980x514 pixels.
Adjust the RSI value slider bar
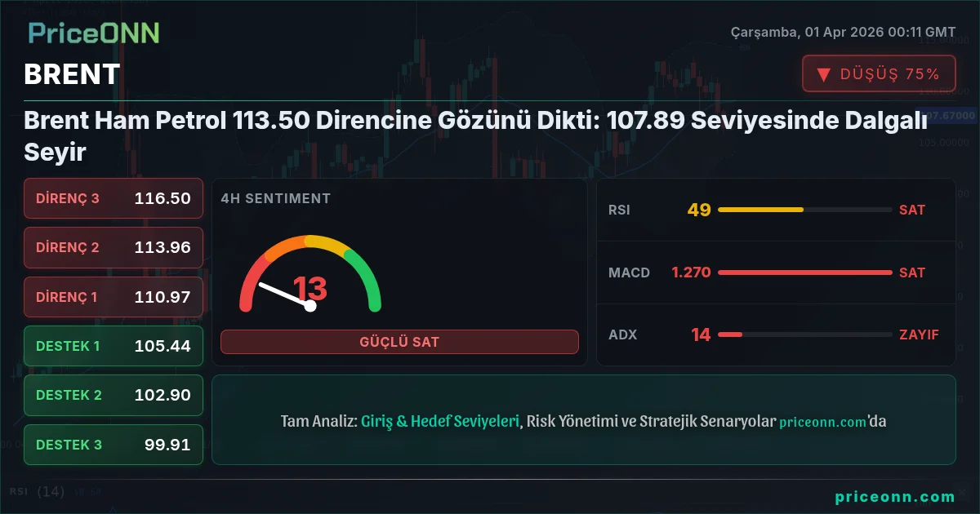point(804,210)
